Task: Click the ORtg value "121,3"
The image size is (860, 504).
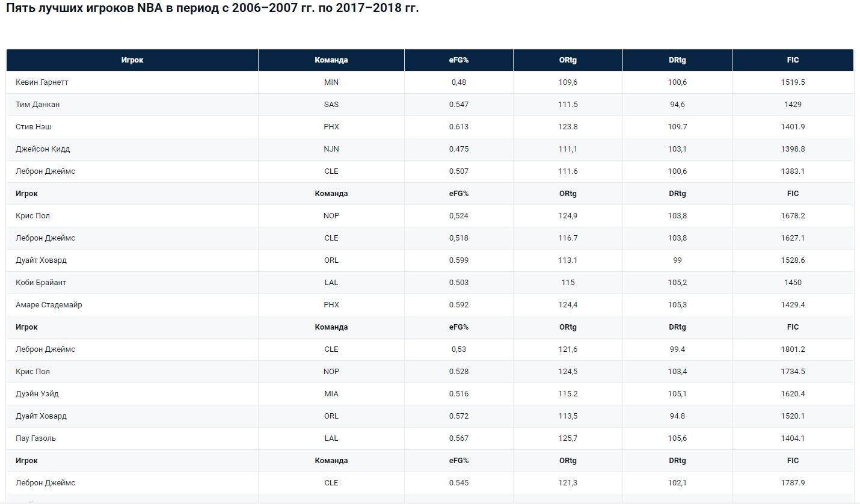Action: 568,483
